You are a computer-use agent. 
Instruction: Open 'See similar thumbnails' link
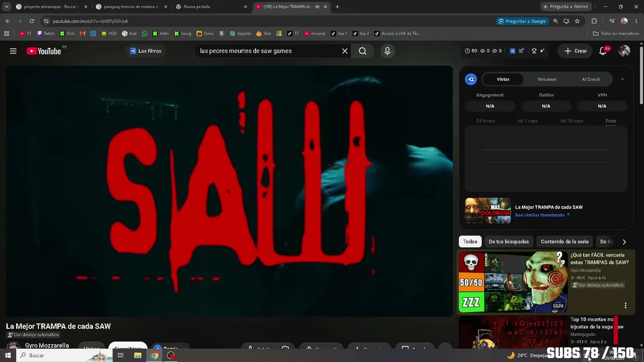542,215
